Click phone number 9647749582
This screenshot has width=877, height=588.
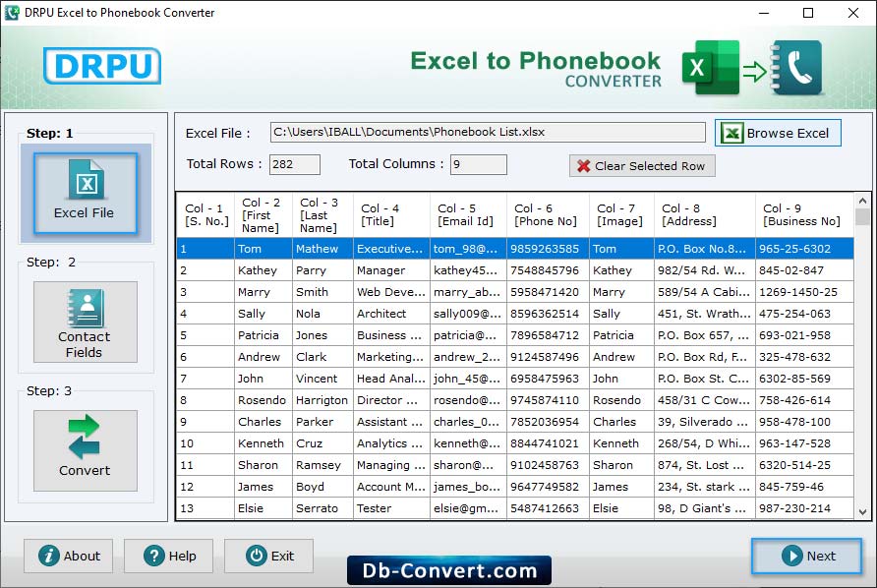click(x=548, y=487)
